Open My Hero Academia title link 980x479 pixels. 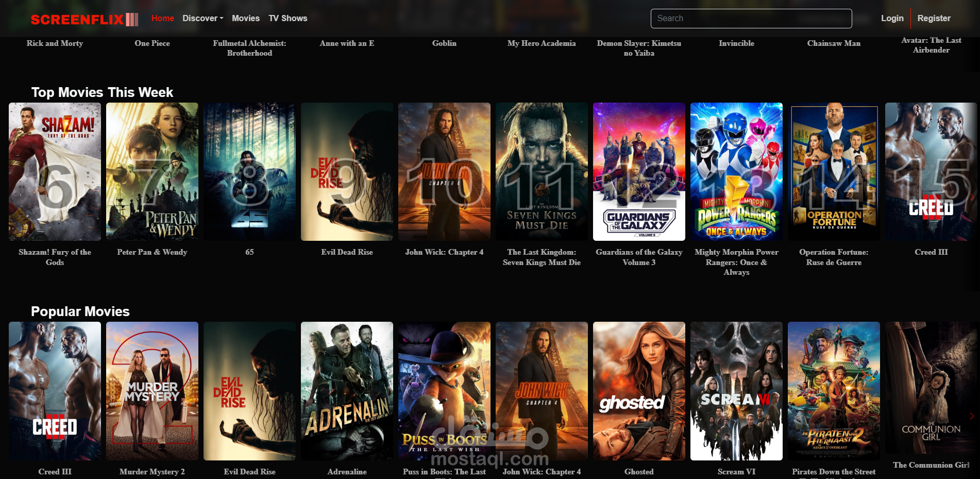pyautogui.click(x=542, y=43)
